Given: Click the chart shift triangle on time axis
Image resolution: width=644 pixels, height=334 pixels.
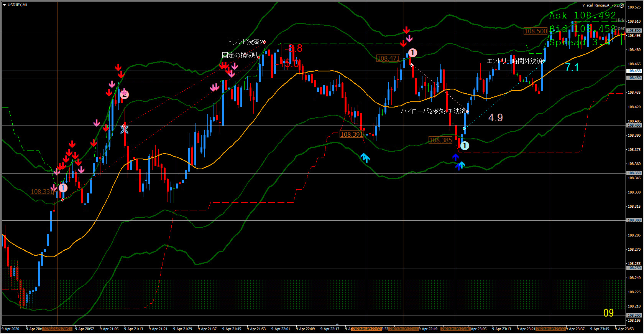Looking at the screenshot, I should tap(337, 324).
